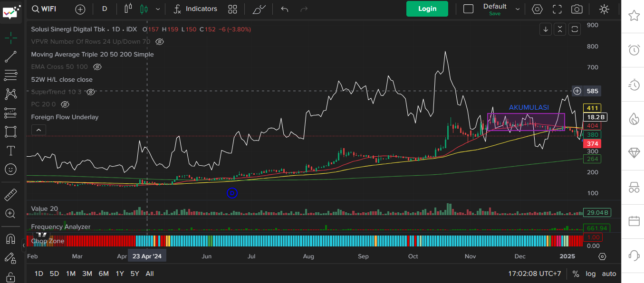Expand the chart style dropdown arrow
This screenshot has height=283, width=644.
click(x=158, y=9)
